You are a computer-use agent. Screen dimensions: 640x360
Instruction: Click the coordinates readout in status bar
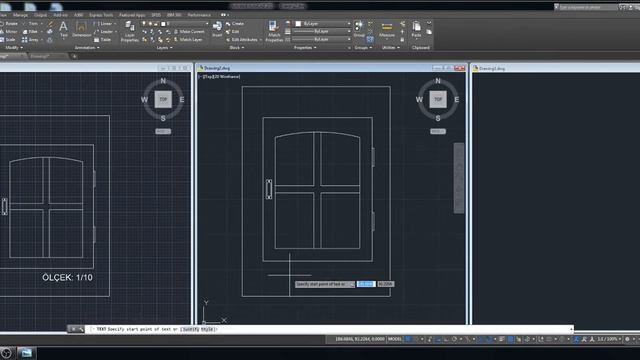click(x=359, y=339)
